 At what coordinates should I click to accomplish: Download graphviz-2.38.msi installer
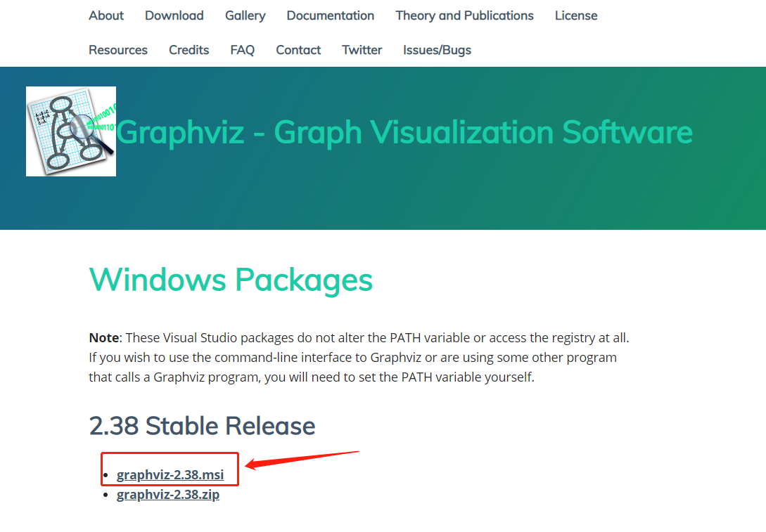[169, 474]
